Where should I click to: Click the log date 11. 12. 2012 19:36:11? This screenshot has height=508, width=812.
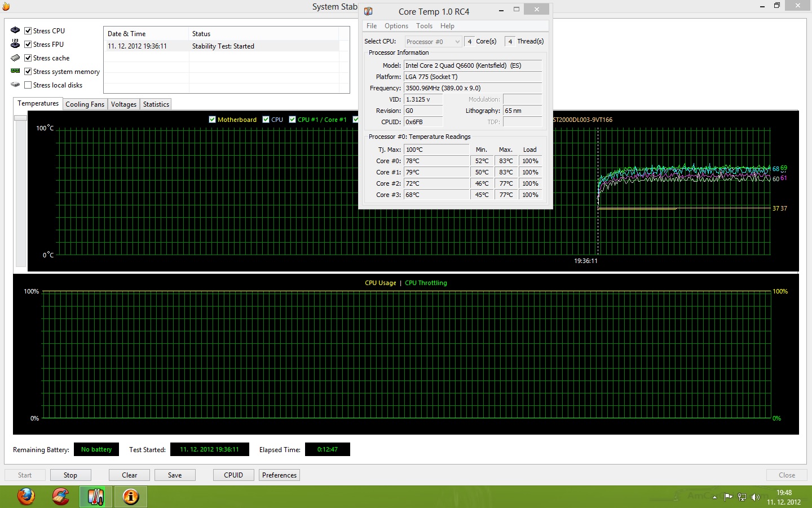137,46
